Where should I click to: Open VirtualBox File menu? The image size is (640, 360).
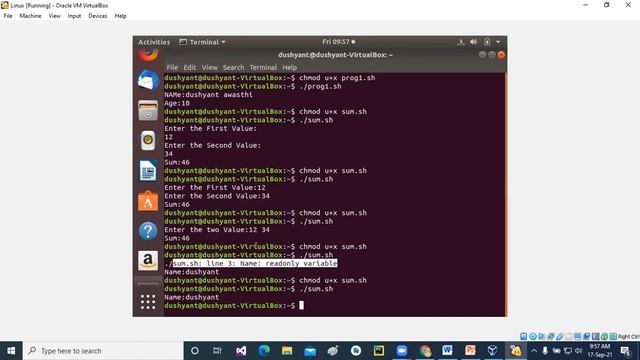8,16
